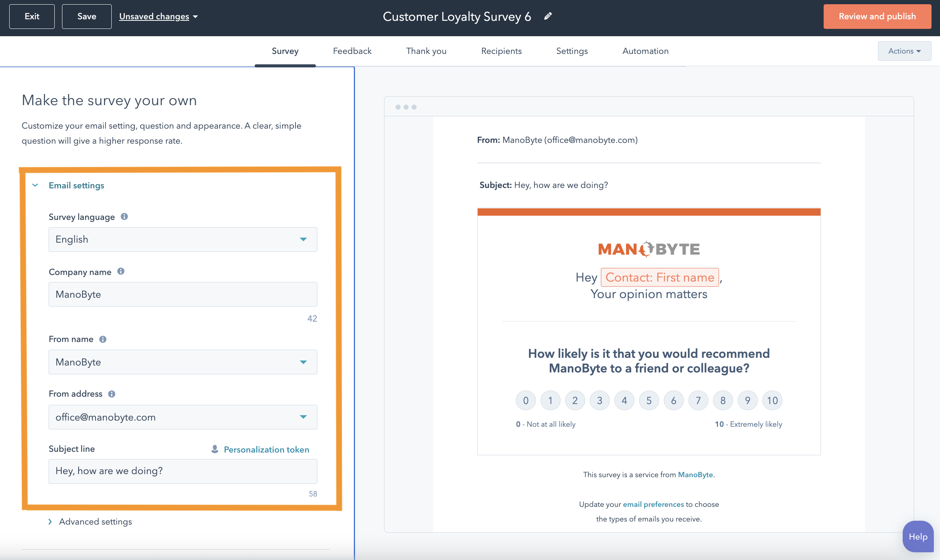Image resolution: width=940 pixels, height=560 pixels.
Task: Select rating 9 in survey preview
Action: [x=747, y=400]
